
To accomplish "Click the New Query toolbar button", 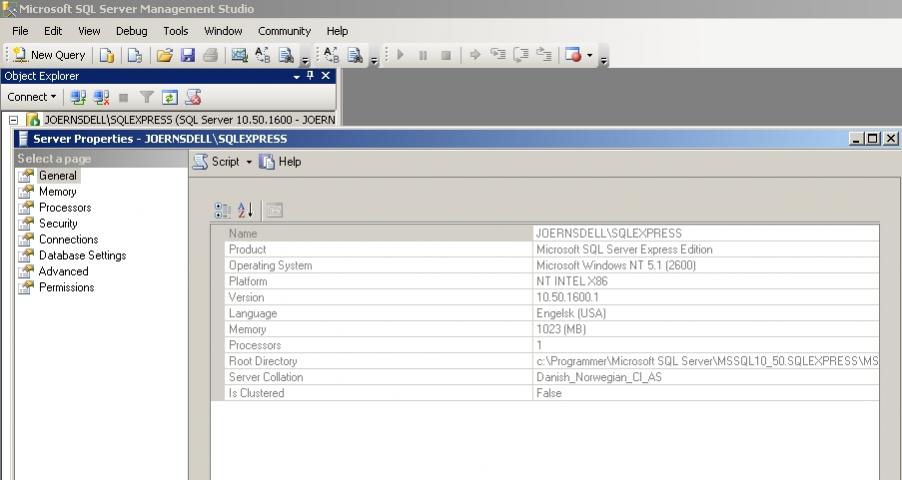I will (x=49, y=55).
